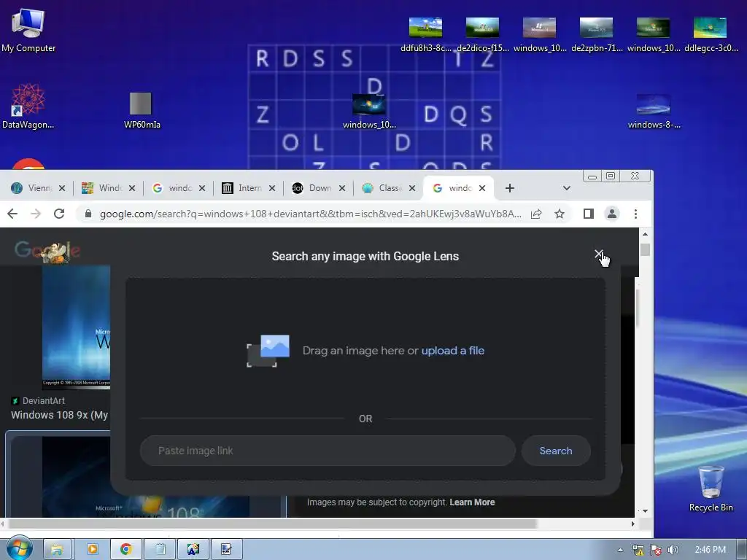Click the vertical scrollbar thumb
Image resolution: width=747 pixels, height=560 pixels.
[645, 249]
